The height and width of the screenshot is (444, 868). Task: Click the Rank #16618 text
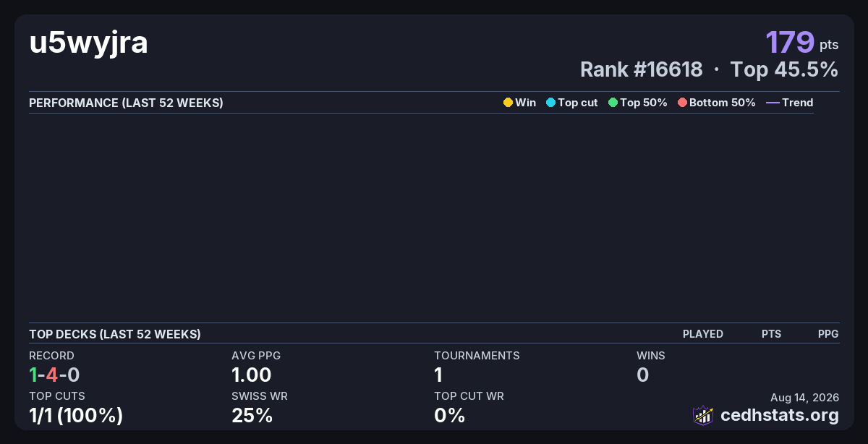(x=642, y=69)
